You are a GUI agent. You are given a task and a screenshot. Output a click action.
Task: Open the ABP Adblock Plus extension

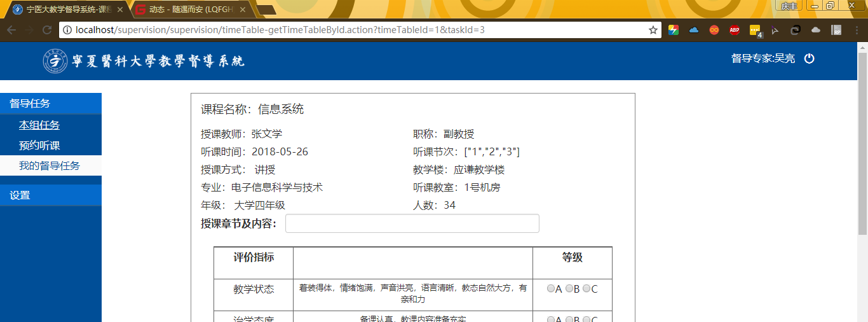tap(735, 30)
